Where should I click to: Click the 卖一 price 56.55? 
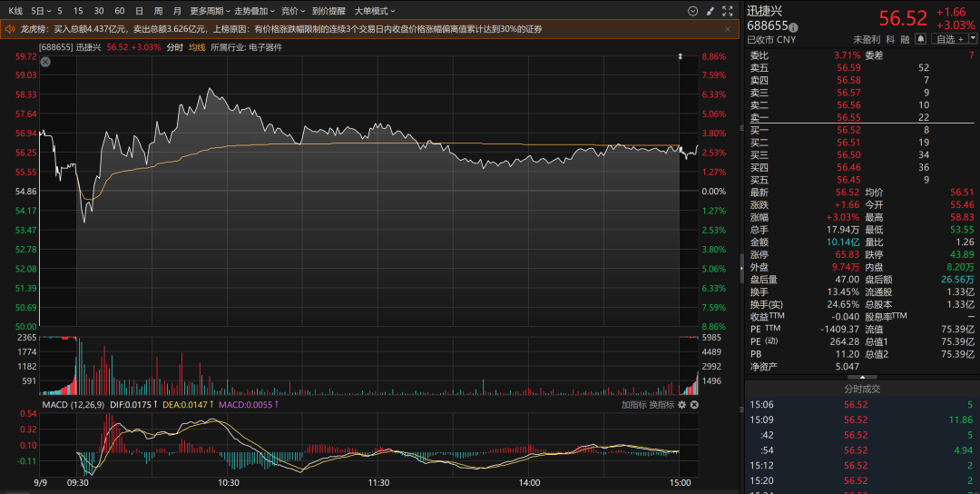pyautogui.click(x=848, y=117)
